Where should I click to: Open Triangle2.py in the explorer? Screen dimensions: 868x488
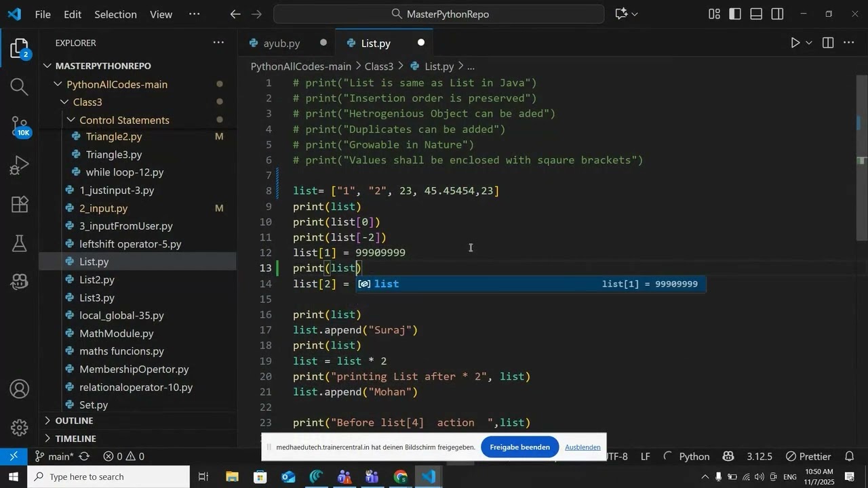pyautogui.click(x=114, y=137)
